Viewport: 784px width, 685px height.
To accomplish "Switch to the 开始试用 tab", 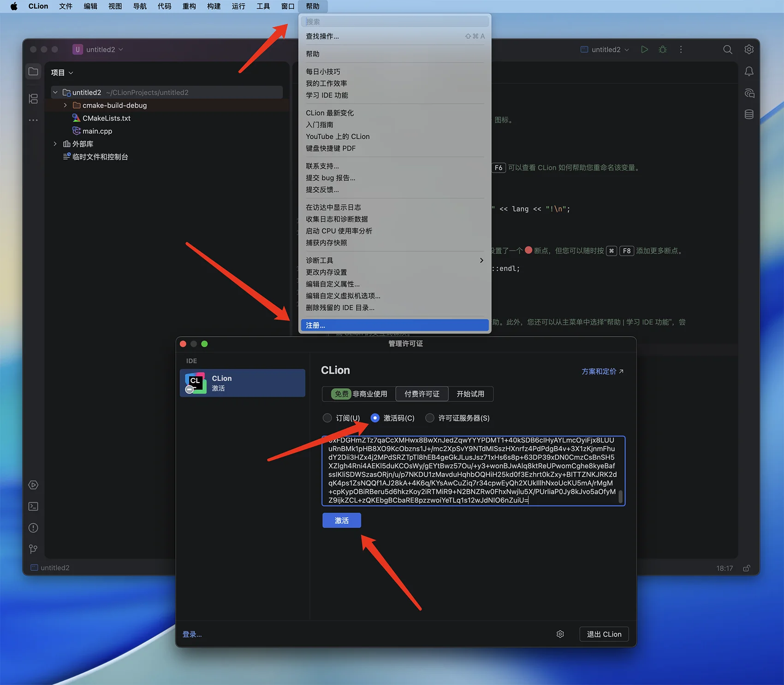I will tap(470, 394).
